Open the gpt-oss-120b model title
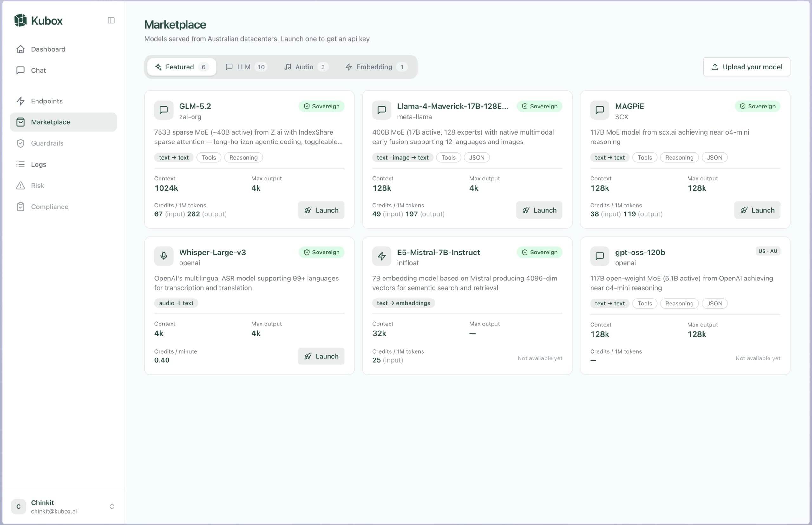This screenshot has width=812, height=525. [640, 253]
